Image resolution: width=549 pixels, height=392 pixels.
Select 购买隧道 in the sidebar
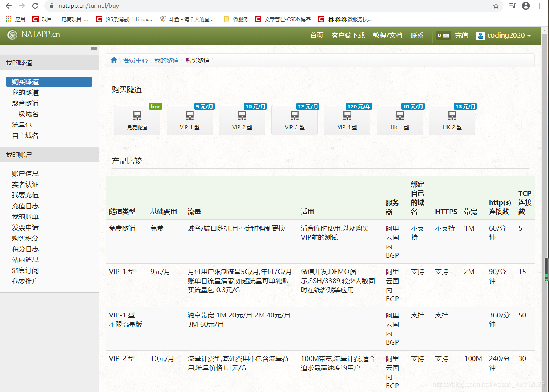pos(49,82)
